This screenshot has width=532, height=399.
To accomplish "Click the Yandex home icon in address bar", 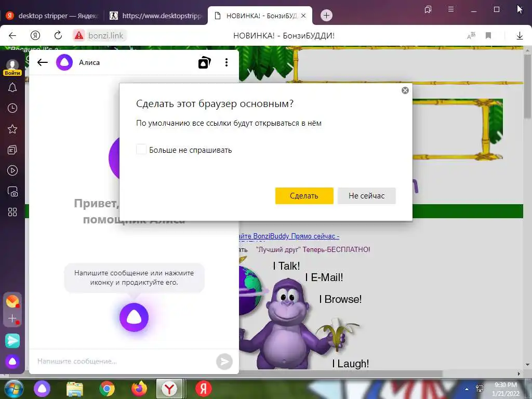I will 35,36.
